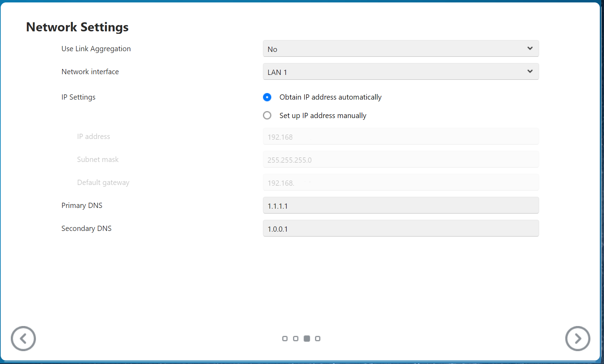Open the Use Link Aggregation dropdown

click(x=401, y=49)
